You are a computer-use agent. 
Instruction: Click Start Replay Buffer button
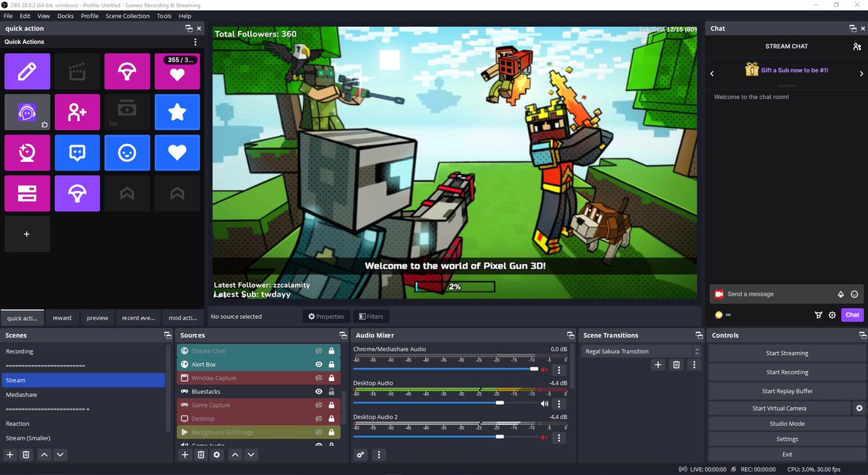(787, 391)
